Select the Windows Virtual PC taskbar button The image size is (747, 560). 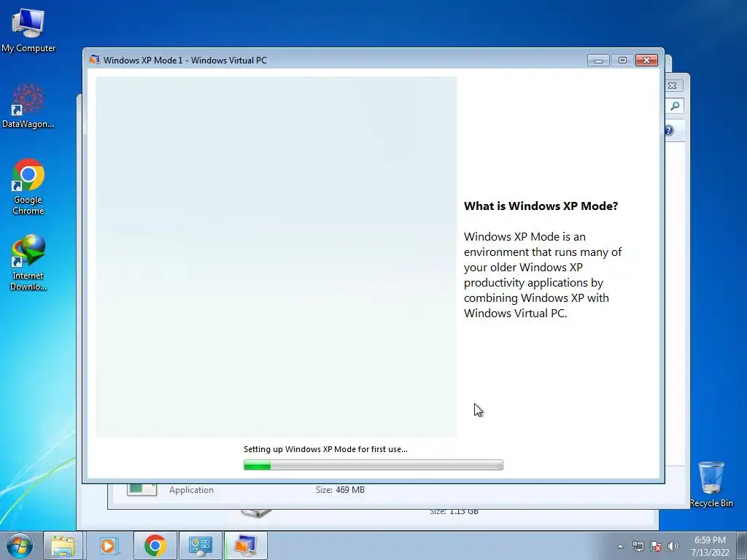tap(245, 545)
